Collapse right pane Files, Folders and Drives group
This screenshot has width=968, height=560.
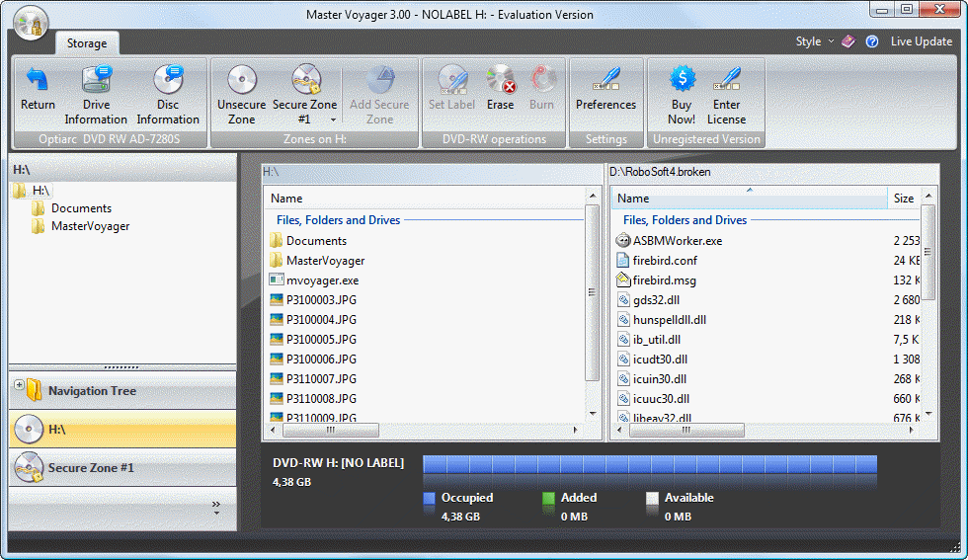click(685, 220)
